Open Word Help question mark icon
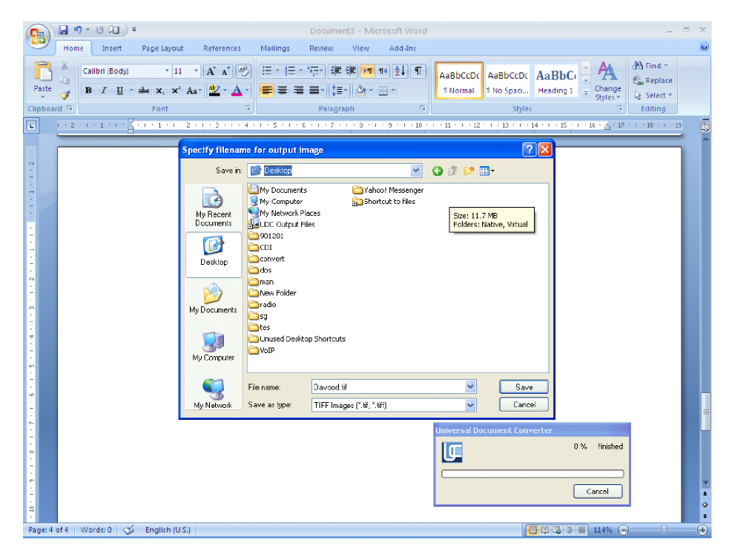 click(x=704, y=47)
